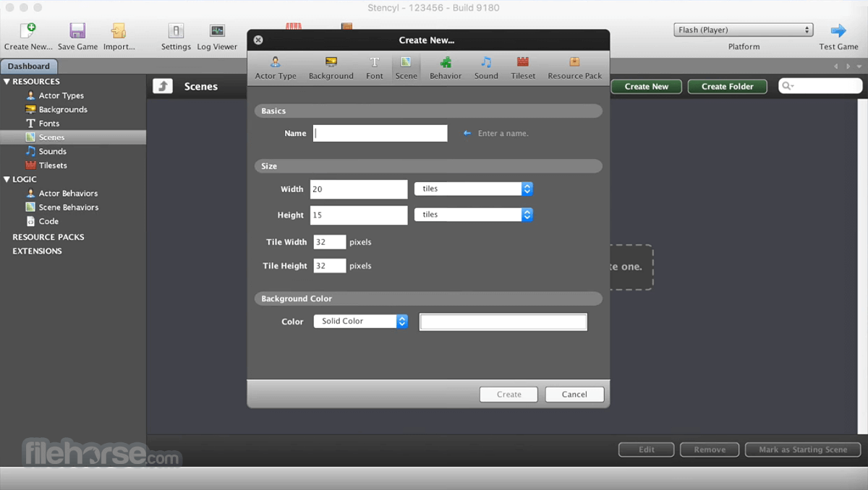Open Actor Behaviors in the sidebar
This screenshot has height=490, width=868.
68,193
